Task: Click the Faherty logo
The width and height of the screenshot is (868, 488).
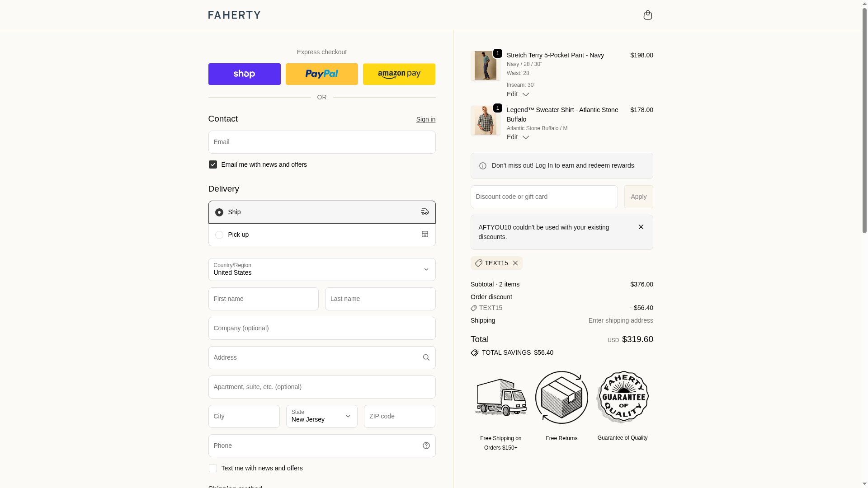Action: (234, 15)
